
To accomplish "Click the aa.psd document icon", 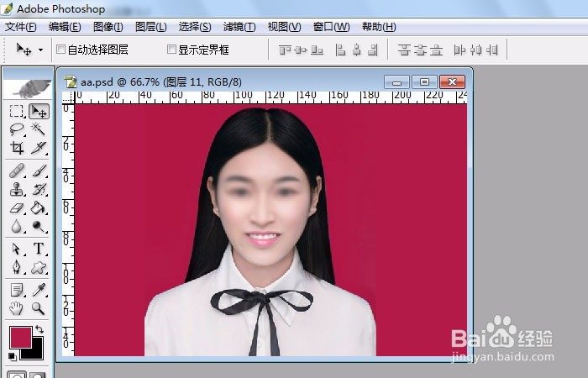I will click(70, 81).
